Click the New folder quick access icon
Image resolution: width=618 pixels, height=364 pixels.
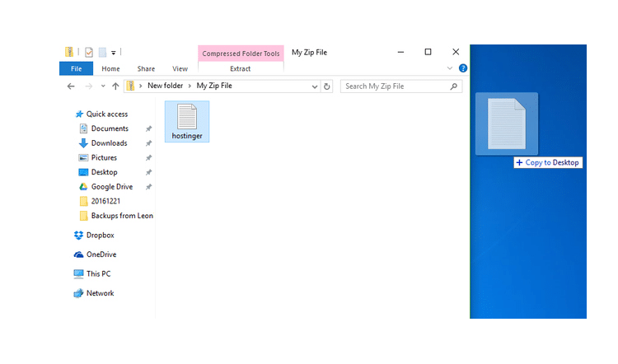102,52
